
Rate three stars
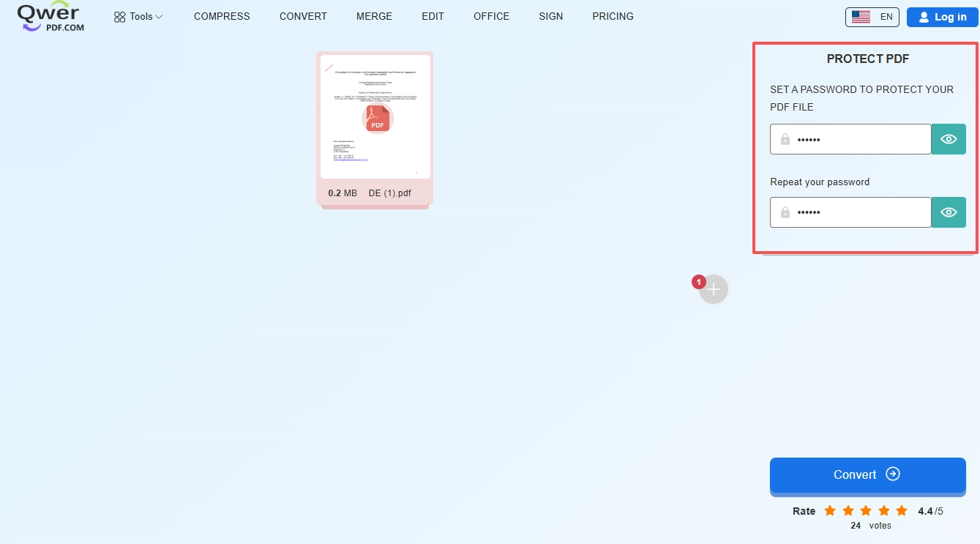point(866,511)
